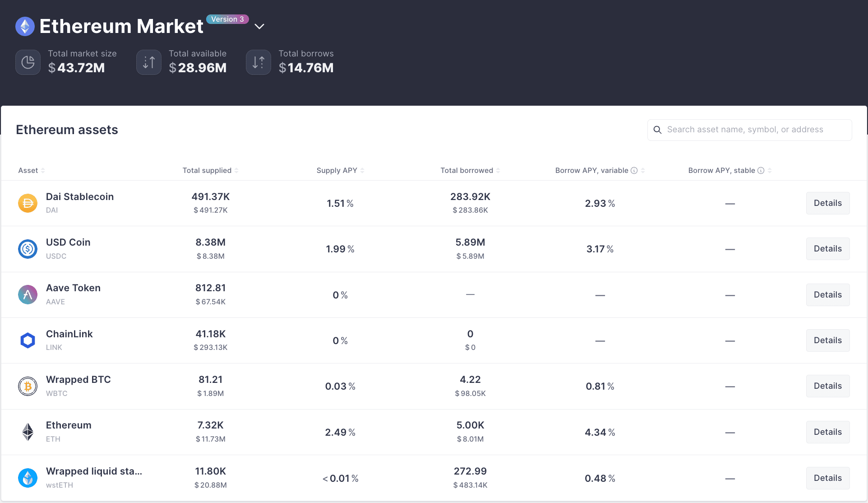This screenshot has width=868, height=503.
Task: Click the ChainLink hexagon icon
Action: click(28, 340)
